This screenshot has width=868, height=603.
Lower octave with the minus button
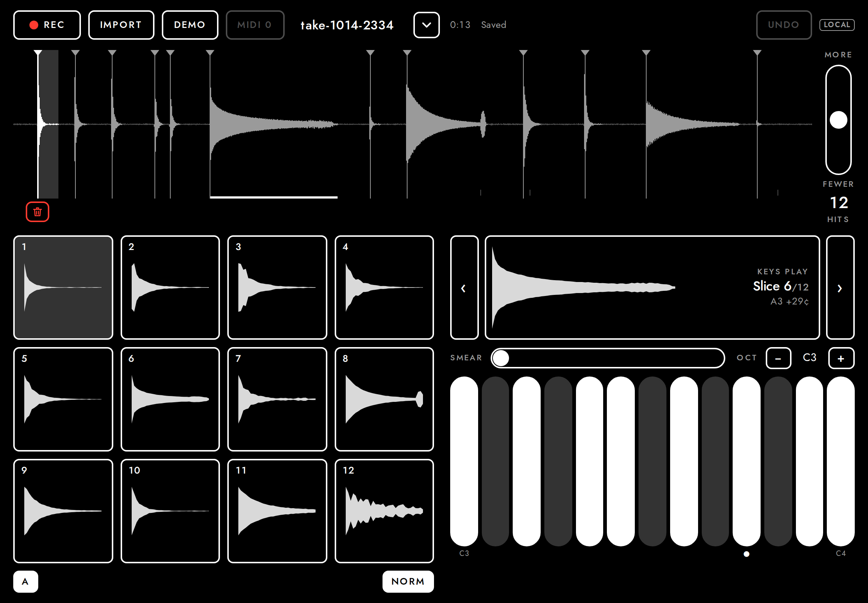point(778,358)
